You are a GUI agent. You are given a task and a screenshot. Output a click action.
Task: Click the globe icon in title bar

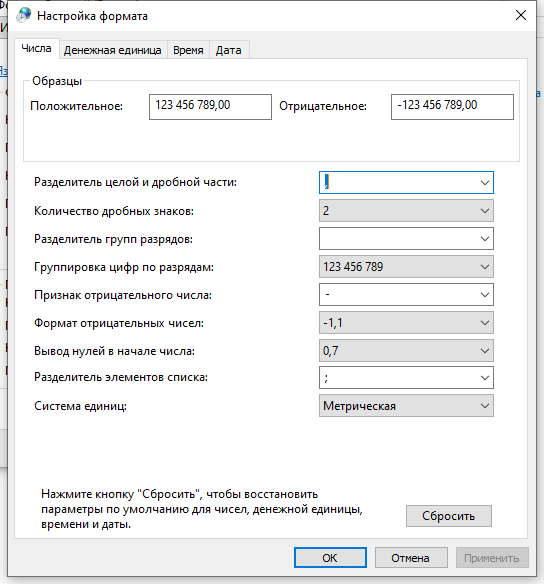click(23, 15)
